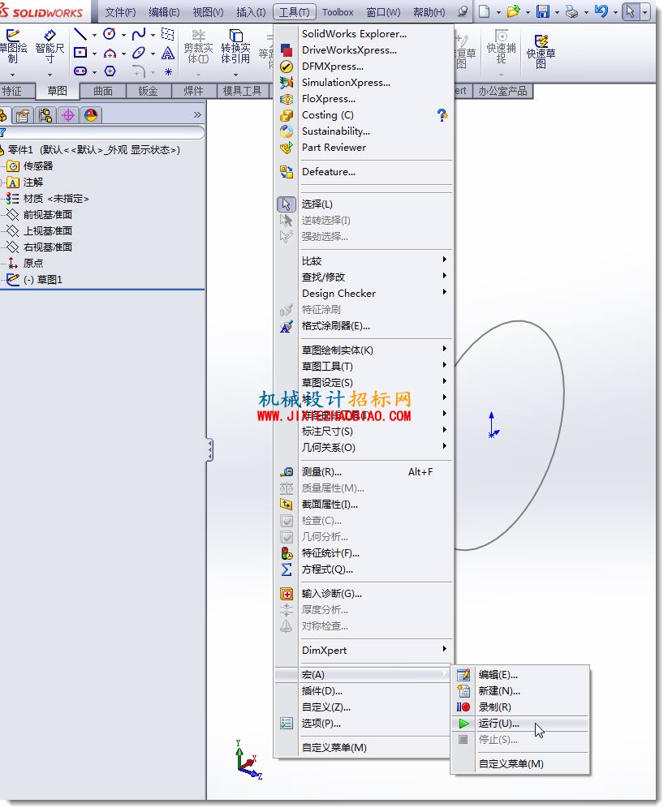Choose 录制(R) in macro submenu
Screen dimensions: 668x812
519,707
